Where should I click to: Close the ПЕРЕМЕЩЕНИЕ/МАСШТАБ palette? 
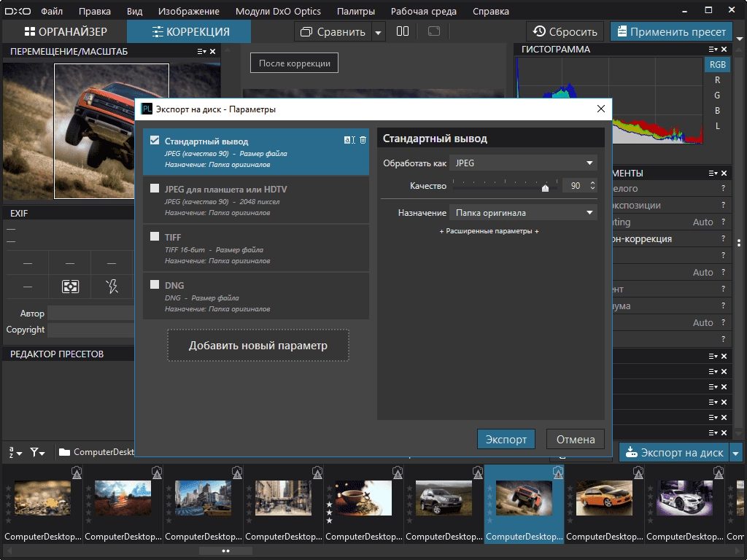pyautogui.click(x=212, y=52)
